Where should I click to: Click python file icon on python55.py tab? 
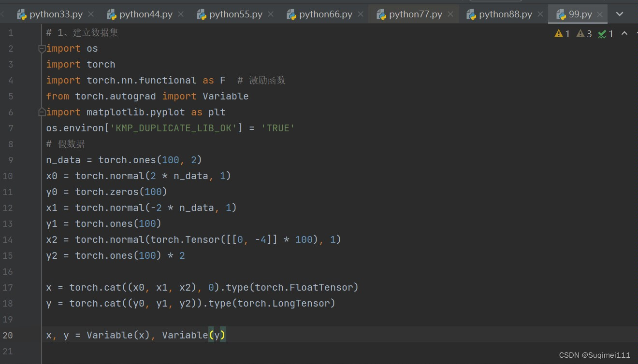coord(202,14)
